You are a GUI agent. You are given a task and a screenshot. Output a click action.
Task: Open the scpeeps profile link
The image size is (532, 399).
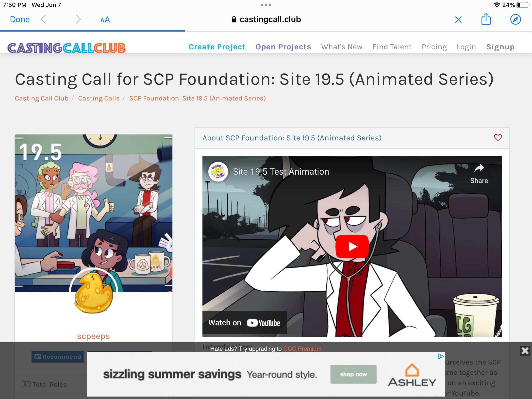point(93,336)
